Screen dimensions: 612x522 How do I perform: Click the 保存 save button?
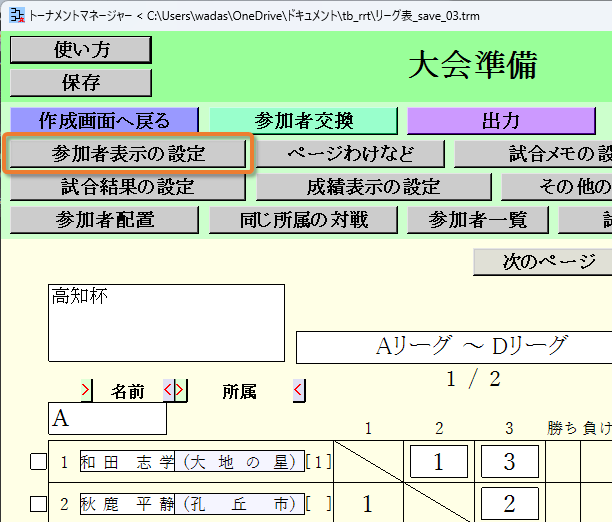[x=81, y=82]
